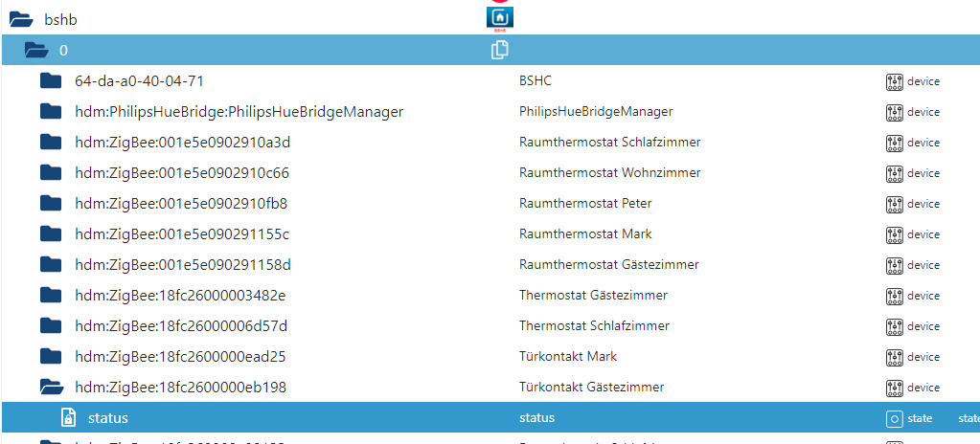The height and width of the screenshot is (444, 980).
Task: Expand the 64-da-a0-40-04-71 folder
Action: [x=51, y=81]
